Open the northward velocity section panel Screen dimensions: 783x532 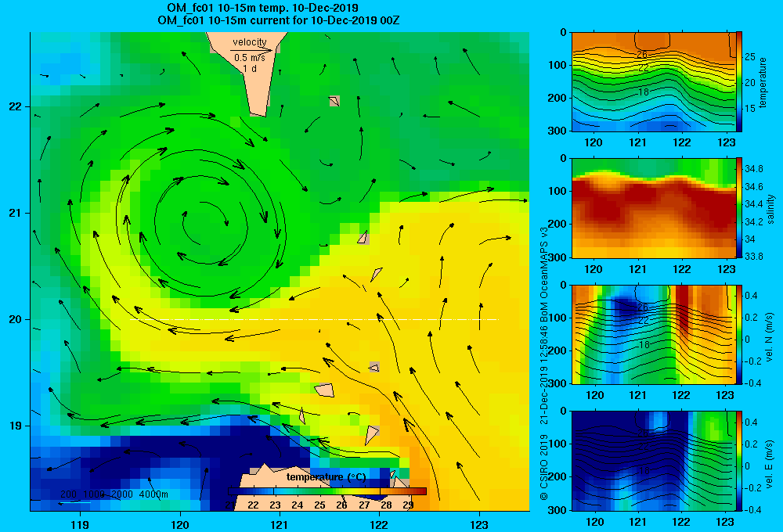[653, 334]
